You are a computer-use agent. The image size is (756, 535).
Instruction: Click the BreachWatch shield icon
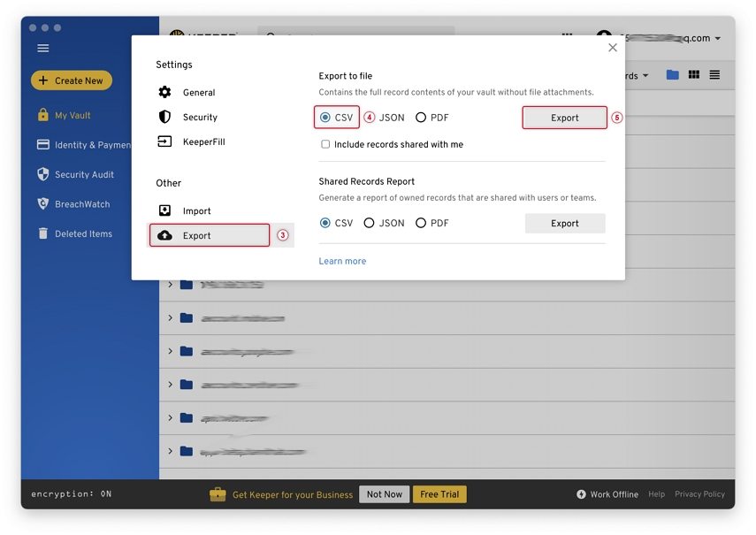click(43, 203)
